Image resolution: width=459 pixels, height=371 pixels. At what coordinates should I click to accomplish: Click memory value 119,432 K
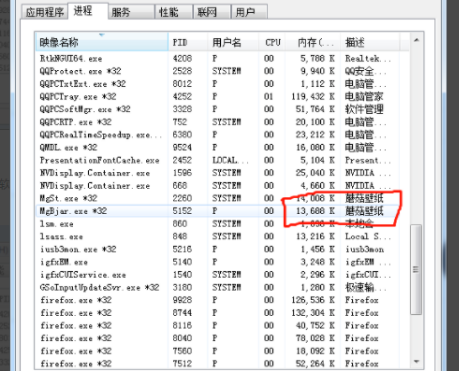point(313,97)
